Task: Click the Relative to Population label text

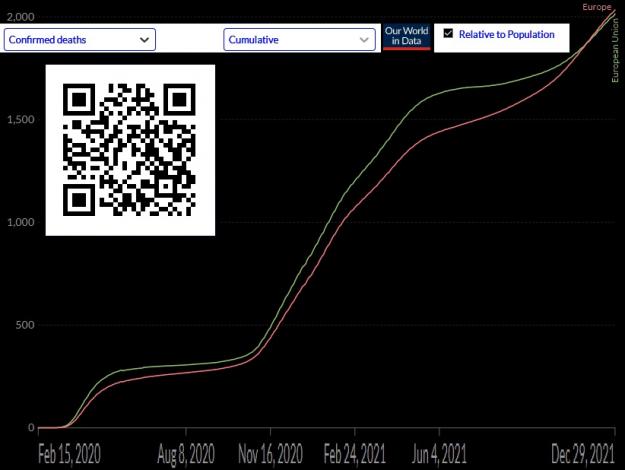Action: pos(506,34)
